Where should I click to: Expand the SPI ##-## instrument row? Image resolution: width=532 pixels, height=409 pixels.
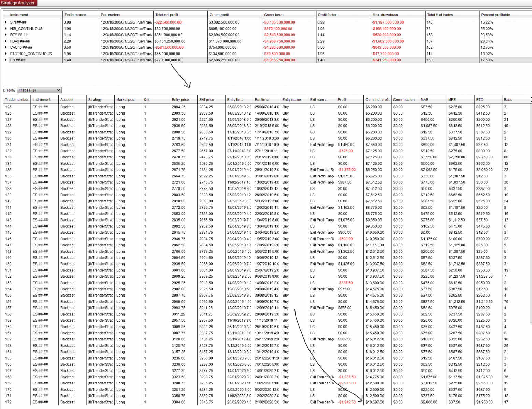[6, 22]
